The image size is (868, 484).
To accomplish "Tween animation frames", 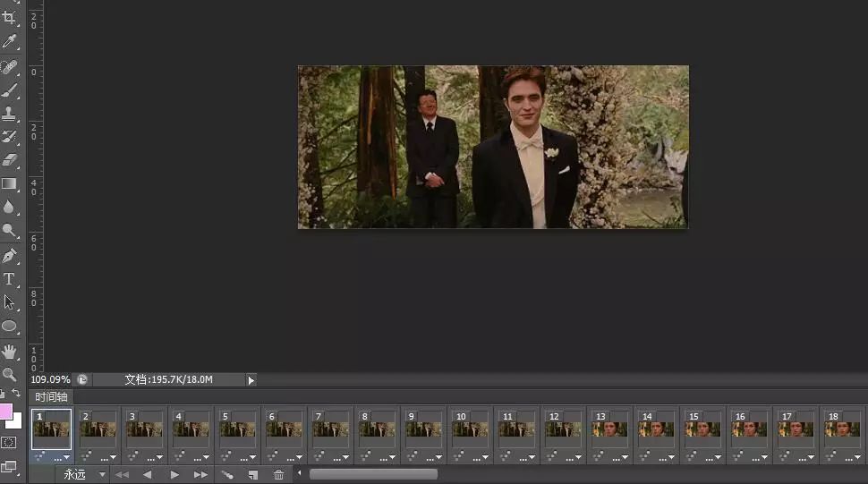I will point(227,474).
